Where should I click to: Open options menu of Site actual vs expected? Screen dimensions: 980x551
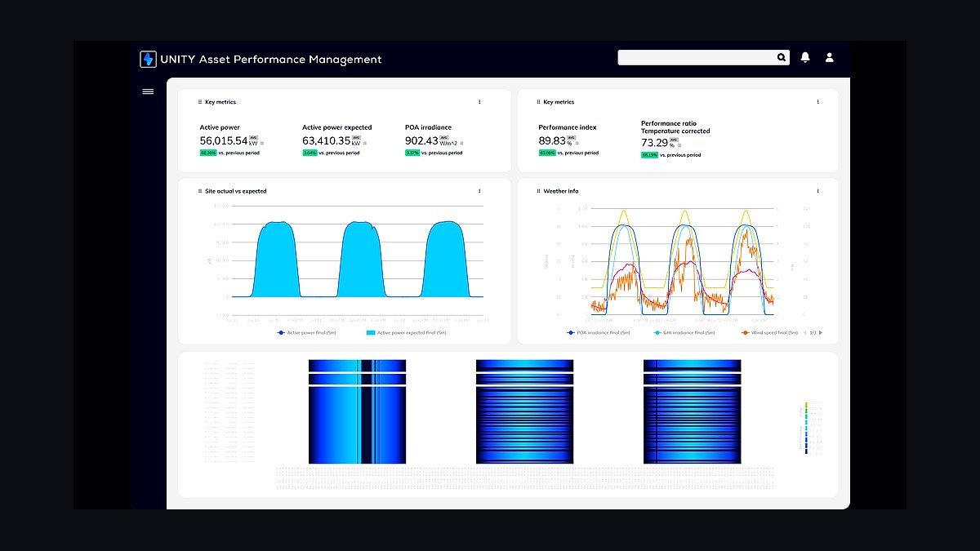tap(479, 191)
